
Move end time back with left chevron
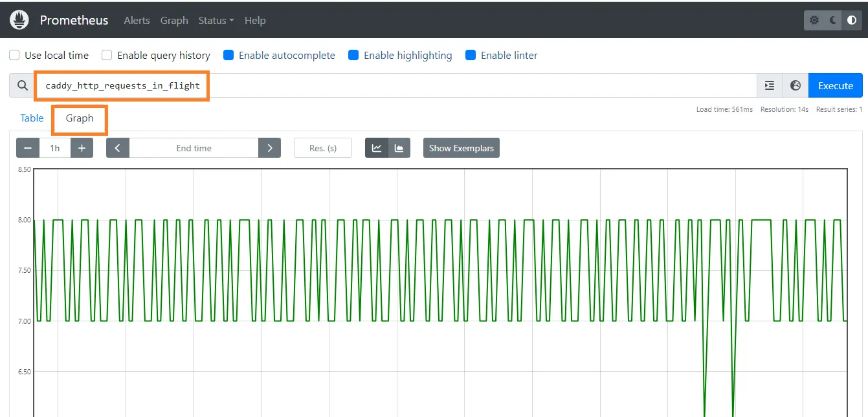pyautogui.click(x=118, y=148)
